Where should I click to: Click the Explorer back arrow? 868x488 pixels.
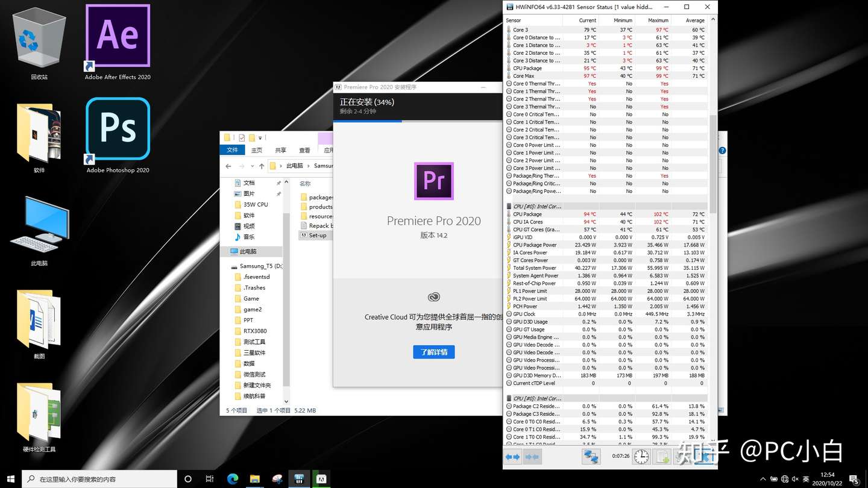coord(228,166)
